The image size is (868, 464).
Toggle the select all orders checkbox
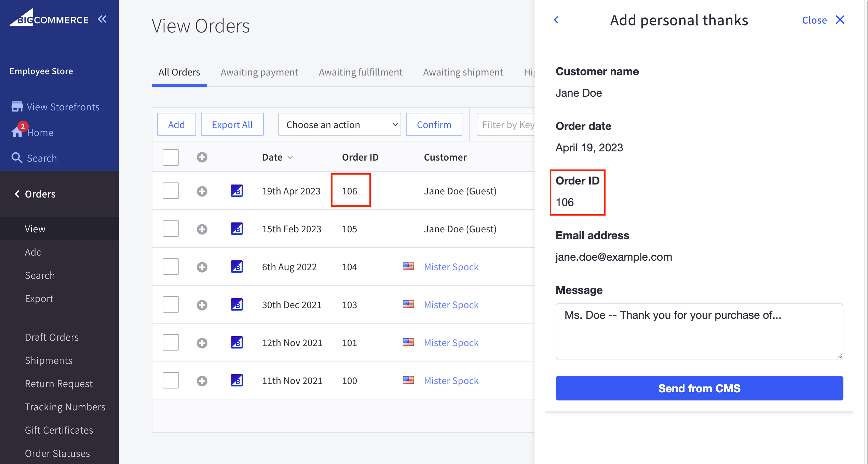coord(171,157)
